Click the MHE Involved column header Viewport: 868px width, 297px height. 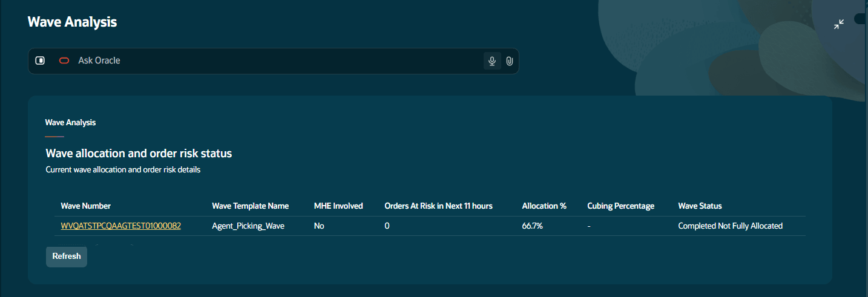pyautogui.click(x=338, y=206)
